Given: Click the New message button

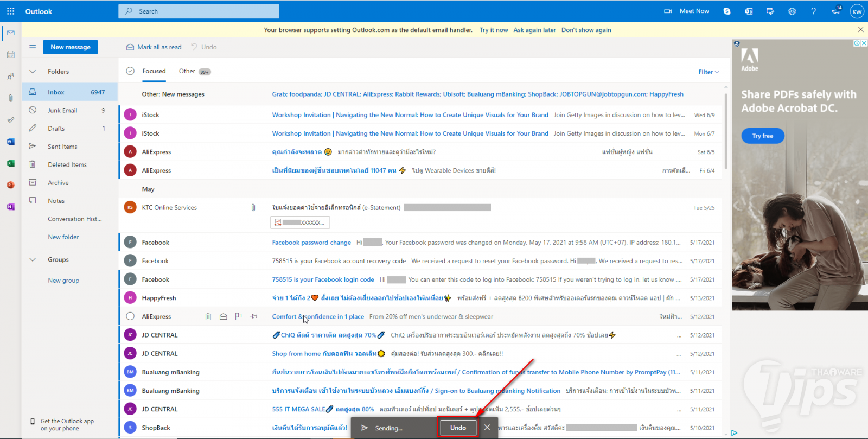Looking at the screenshot, I should click(71, 47).
